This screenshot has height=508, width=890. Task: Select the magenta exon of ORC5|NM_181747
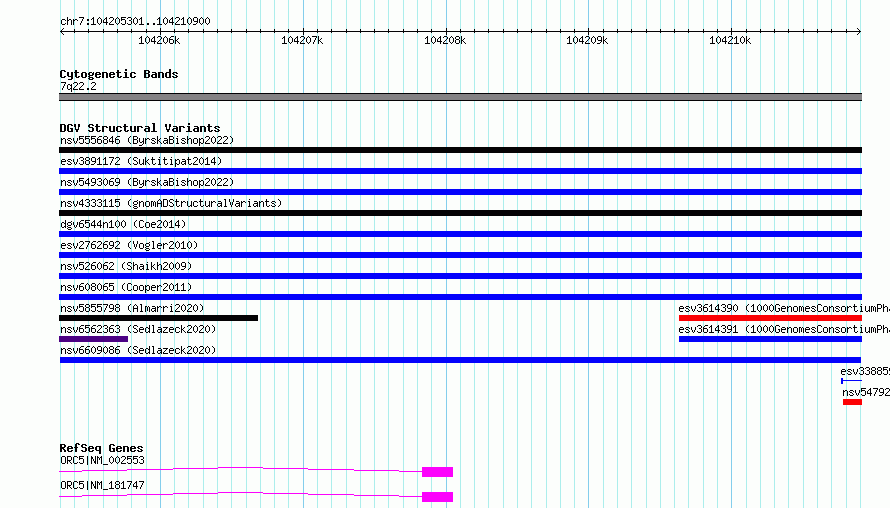pos(438,497)
